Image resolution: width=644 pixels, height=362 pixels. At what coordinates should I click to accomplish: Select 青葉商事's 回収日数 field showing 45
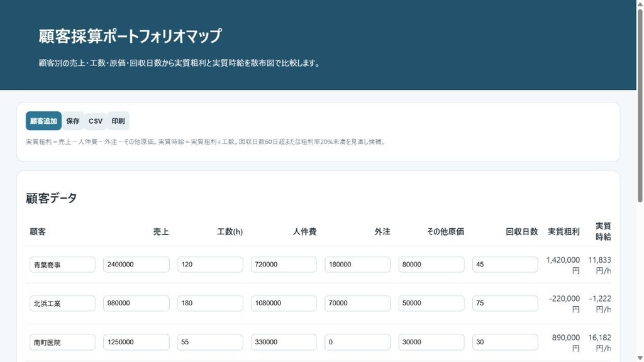click(505, 265)
